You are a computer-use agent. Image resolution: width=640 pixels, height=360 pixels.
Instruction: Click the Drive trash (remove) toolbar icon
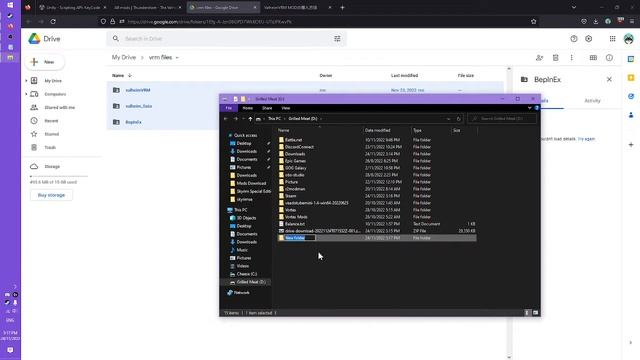pyautogui.click(x=556, y=58)
